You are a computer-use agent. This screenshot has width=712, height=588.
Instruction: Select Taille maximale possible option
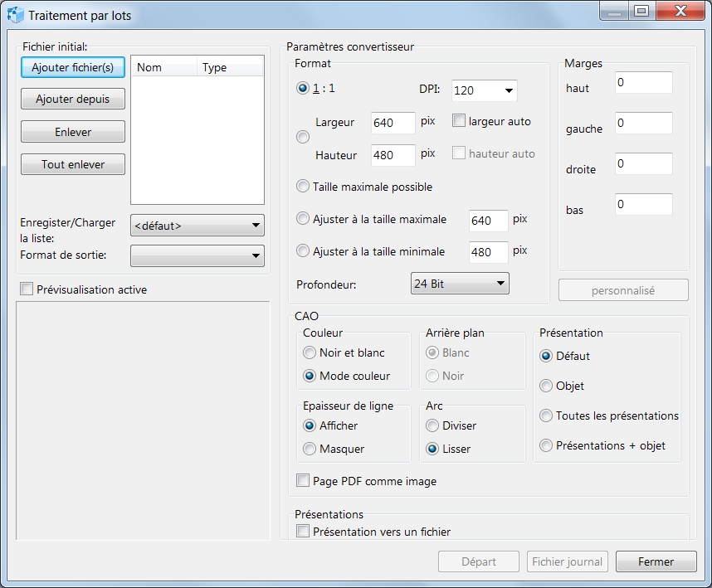click(303, 187)
